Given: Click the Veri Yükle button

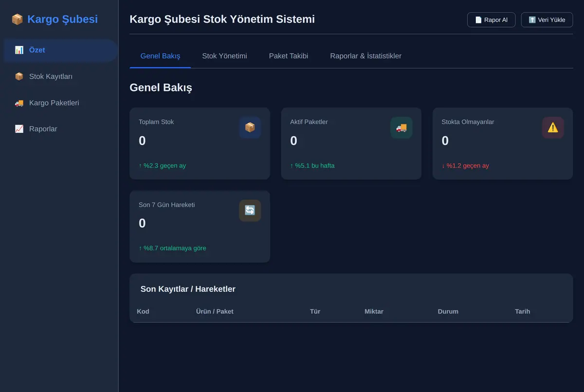Looking at the screenshot, I should [x=547, y=20].
